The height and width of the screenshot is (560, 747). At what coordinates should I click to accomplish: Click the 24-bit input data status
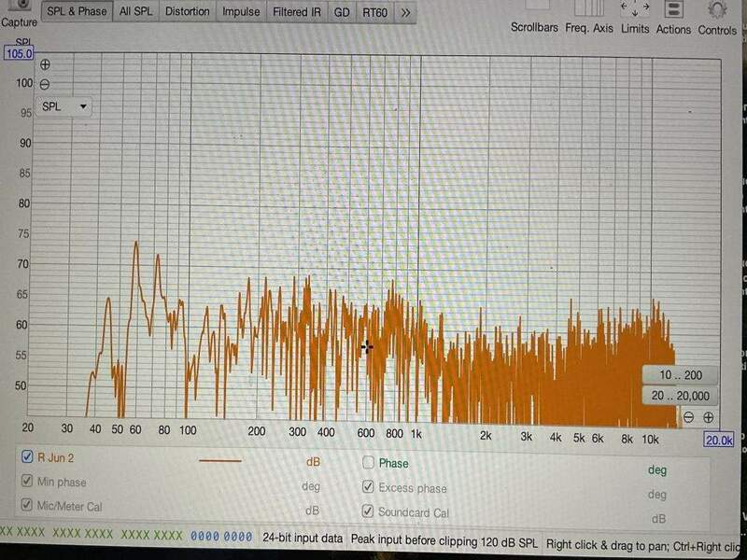coord(303,539)
